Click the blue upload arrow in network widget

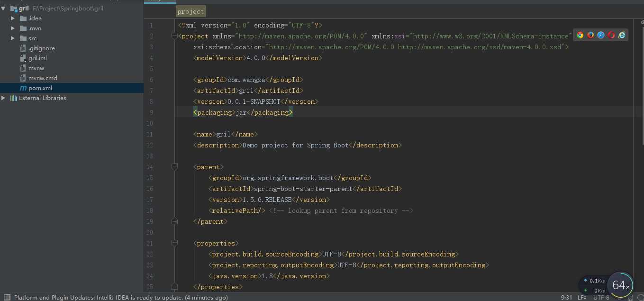click(x=585, y=281)
